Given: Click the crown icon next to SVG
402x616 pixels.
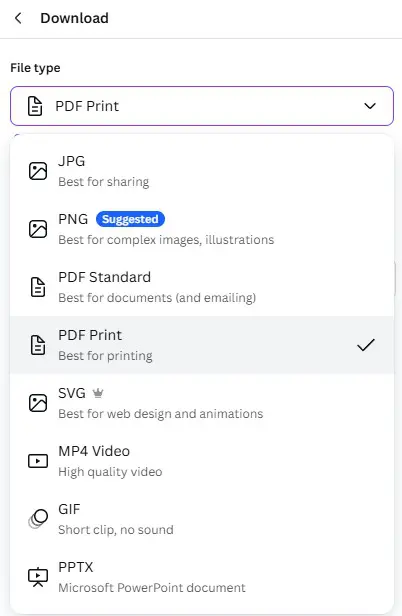Looking at the screenshot, I should (x=98, y=393).
